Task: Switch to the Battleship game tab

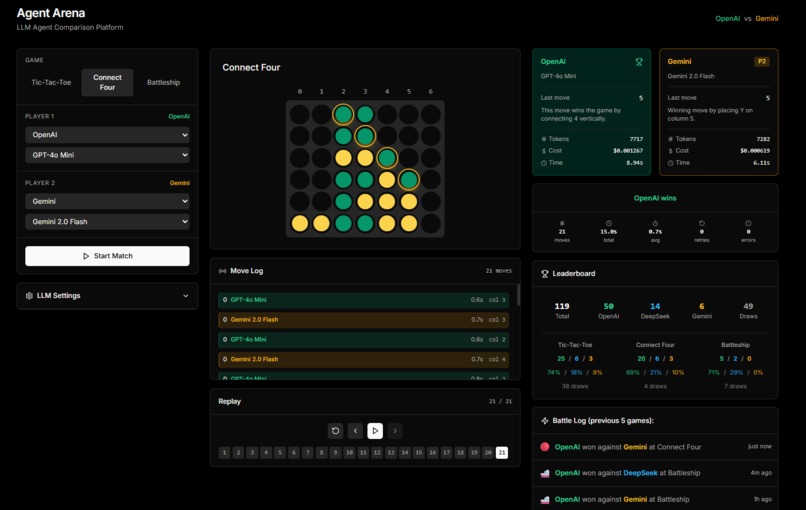Action: [163, 82]
